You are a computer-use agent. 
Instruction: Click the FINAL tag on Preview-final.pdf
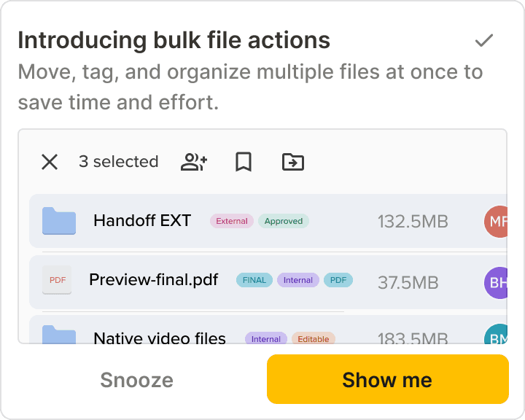coord(254,280)
